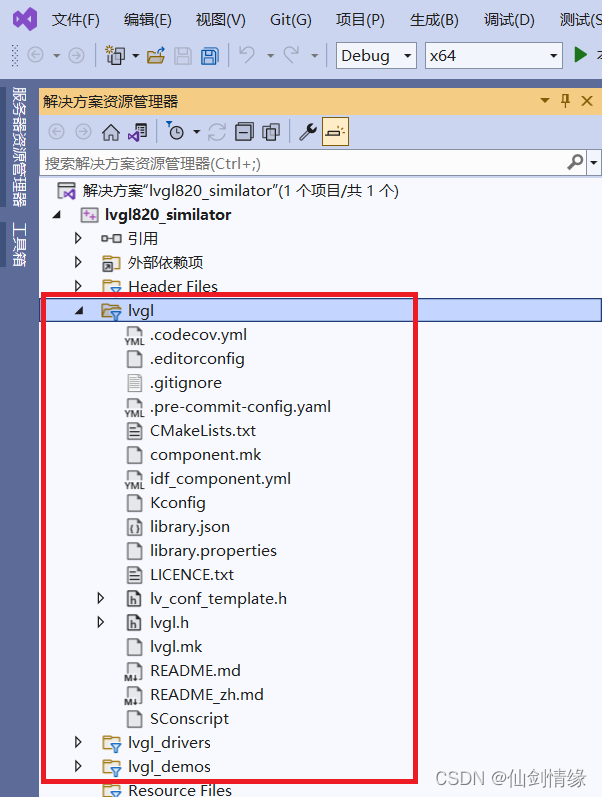
Task: Select the solution 'lvgl820_similator' node
Action: pyautogui.click(x=240, y=191)
